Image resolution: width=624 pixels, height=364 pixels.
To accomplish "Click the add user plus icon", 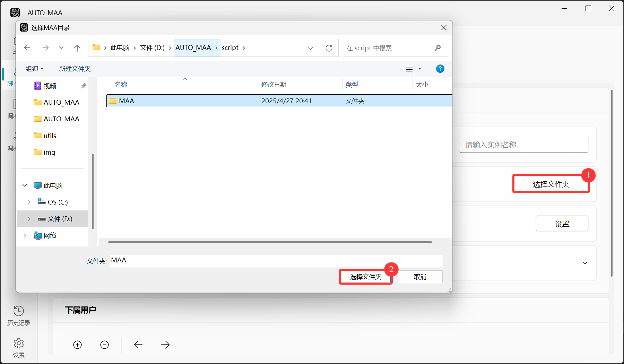I will [77, 345].
